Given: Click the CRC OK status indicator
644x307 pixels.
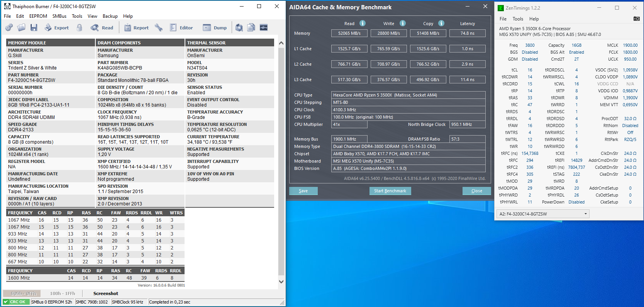Looking at the screenshot, I should click(x=16, y=302).
